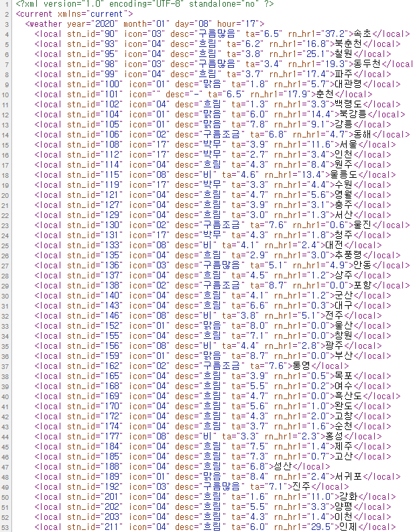Viewport: 415px width, 532px height.
Task: Click line number 37 in the gutter
Action: (x=5, y=366)
